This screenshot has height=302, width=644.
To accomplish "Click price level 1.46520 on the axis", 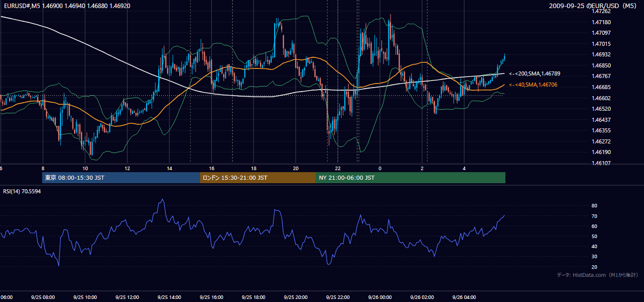I will pos(602,109).
